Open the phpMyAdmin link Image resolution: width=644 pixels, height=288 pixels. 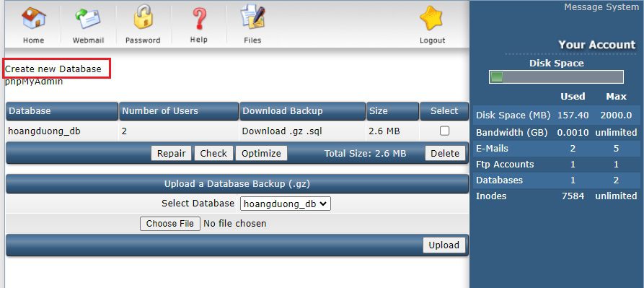[x=34, y=82]
